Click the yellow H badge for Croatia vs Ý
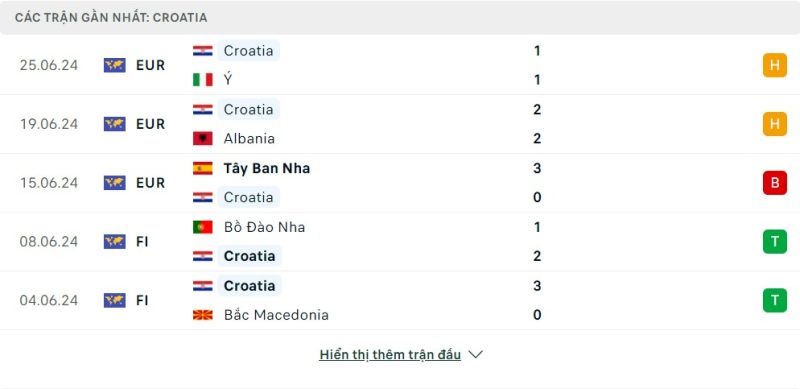 coord(774,65)
